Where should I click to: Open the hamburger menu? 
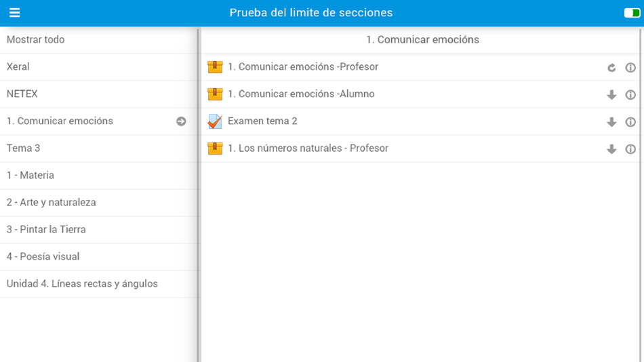click(14, 13)
